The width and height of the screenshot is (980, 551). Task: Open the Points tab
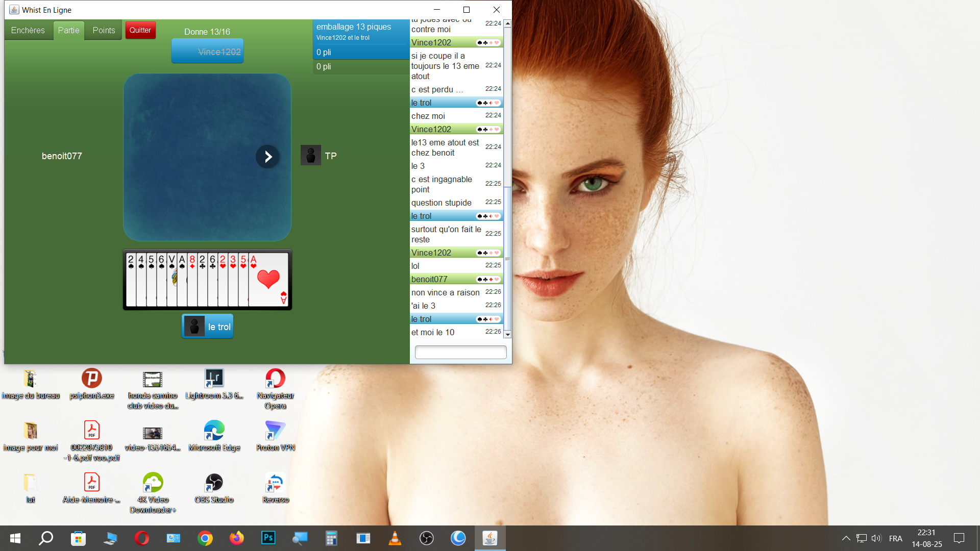[104, 31]
